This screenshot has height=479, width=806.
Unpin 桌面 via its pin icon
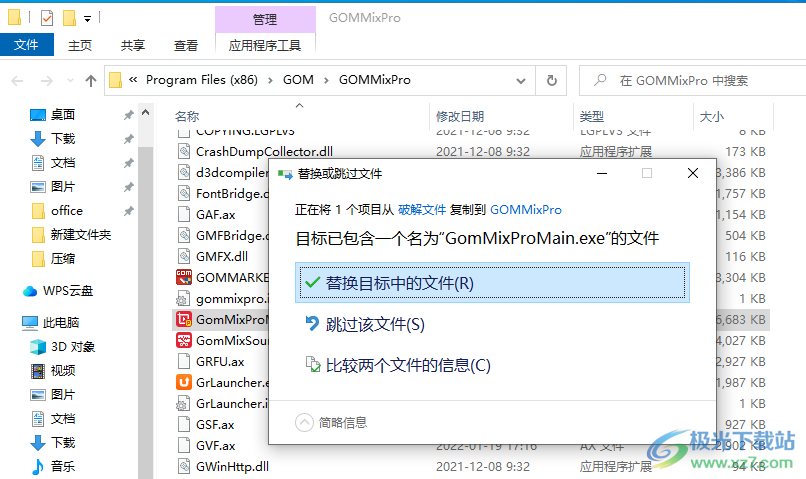tap(129, 115)
